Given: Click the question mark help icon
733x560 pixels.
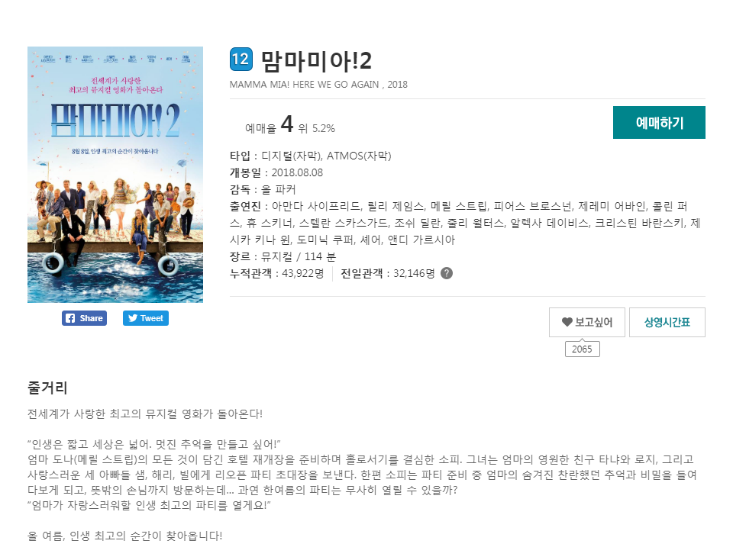Looking at the screenshot, I should coord(447,273).
